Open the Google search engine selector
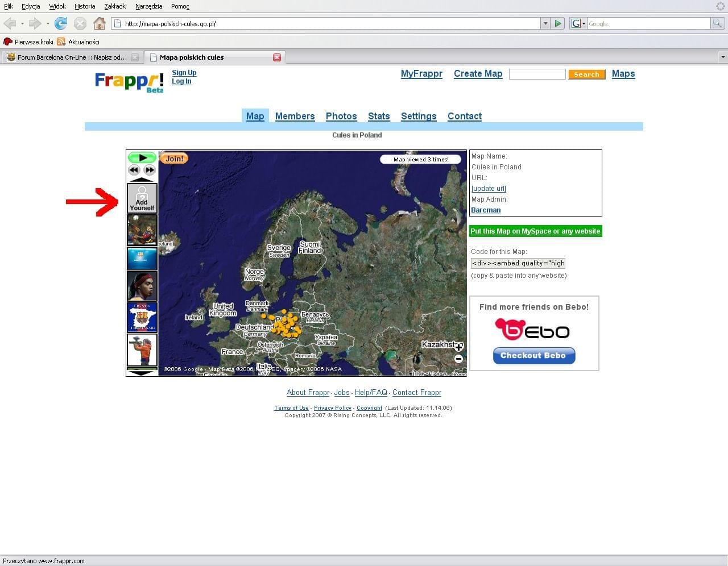 pyautogui.click(x=578, y=23)
